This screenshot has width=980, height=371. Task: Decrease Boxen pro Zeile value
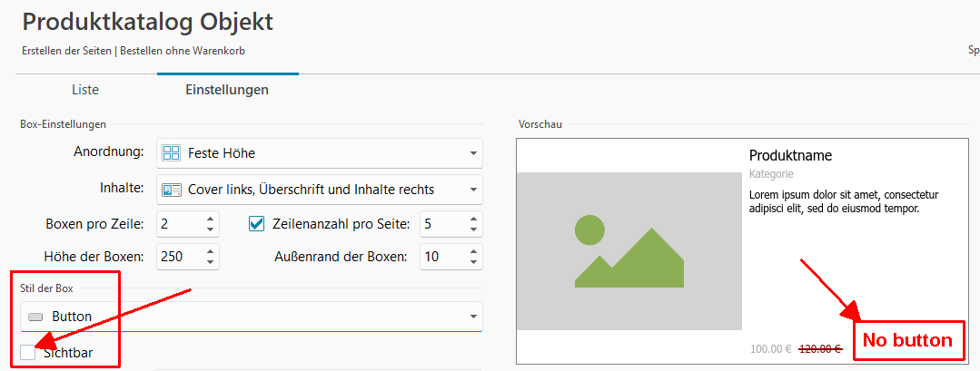point(211,229)
